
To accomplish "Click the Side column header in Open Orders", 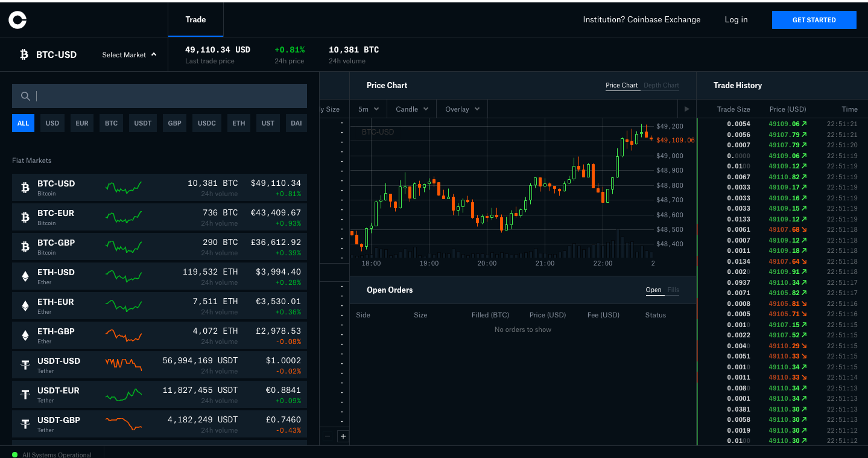I will tap(363, 315).
